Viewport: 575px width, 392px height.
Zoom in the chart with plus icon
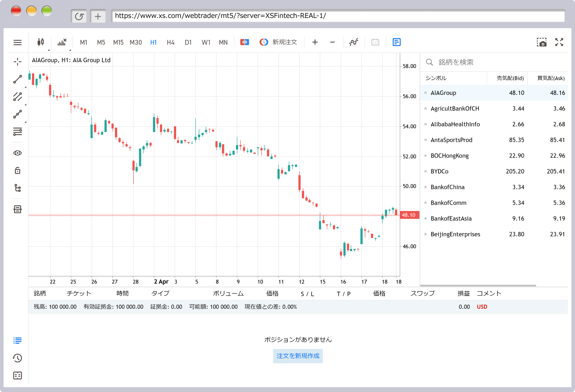pyautogui.click(x=315, y=42)
